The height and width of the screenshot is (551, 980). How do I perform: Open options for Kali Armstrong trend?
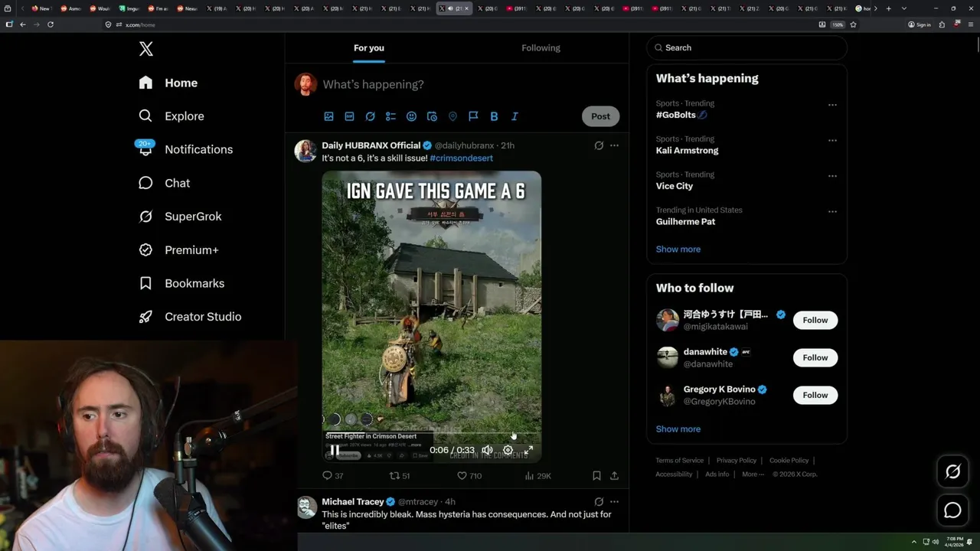coord(832,141)
